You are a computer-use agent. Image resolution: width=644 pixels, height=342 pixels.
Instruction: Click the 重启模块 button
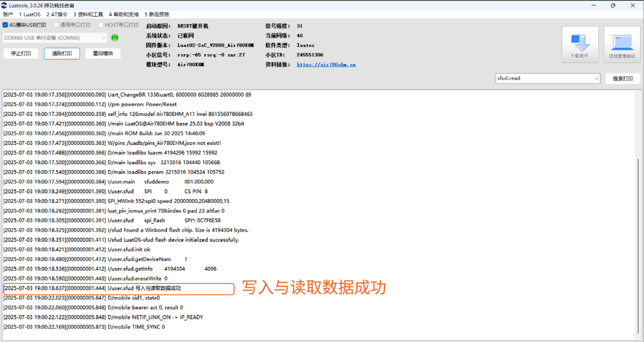click(103, 54)
